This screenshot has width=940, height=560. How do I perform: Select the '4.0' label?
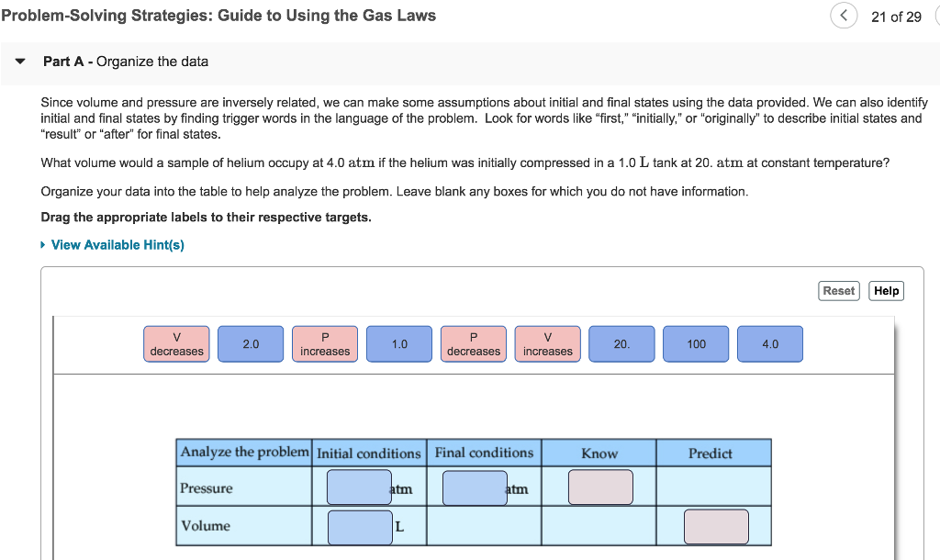pyautogui.click(x=769, y=342)
